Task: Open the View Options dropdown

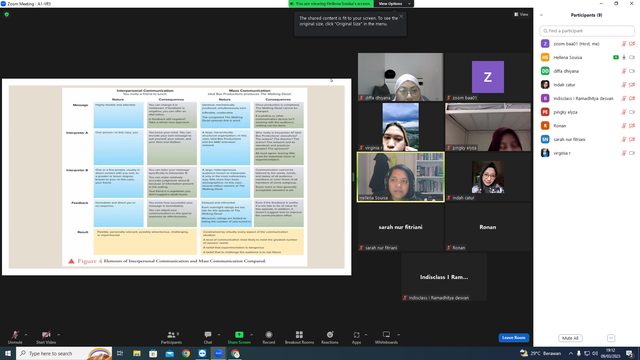Action: [393, 4]
